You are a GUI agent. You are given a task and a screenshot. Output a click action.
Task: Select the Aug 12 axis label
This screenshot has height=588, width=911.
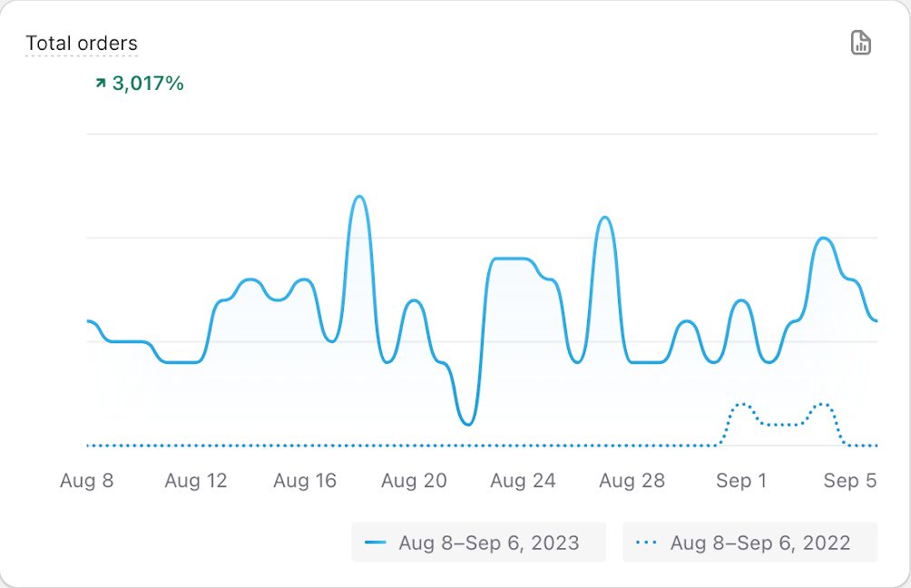196,481
